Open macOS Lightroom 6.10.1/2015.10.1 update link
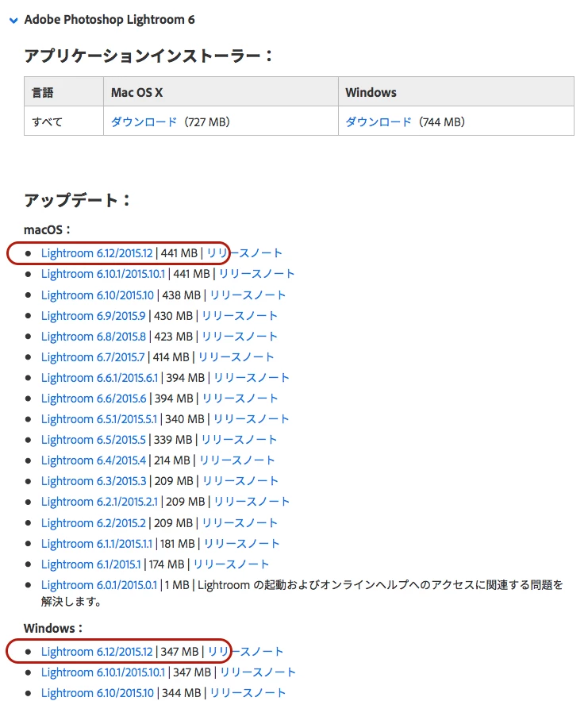 103,274
